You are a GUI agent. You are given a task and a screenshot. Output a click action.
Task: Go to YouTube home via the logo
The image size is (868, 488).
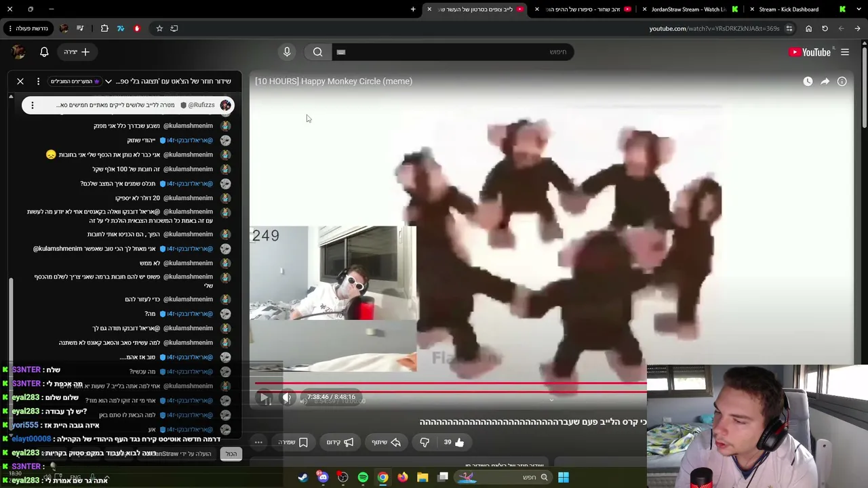pos(810,52)
